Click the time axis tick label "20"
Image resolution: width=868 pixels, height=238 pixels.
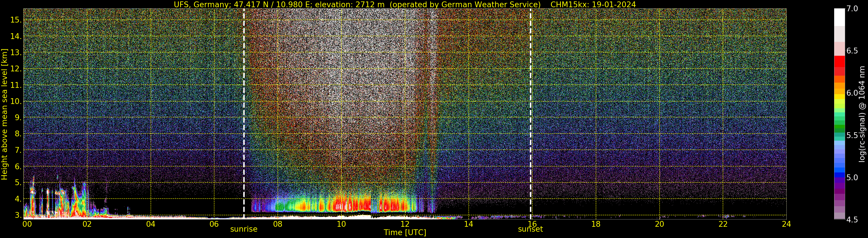(659, 224)
